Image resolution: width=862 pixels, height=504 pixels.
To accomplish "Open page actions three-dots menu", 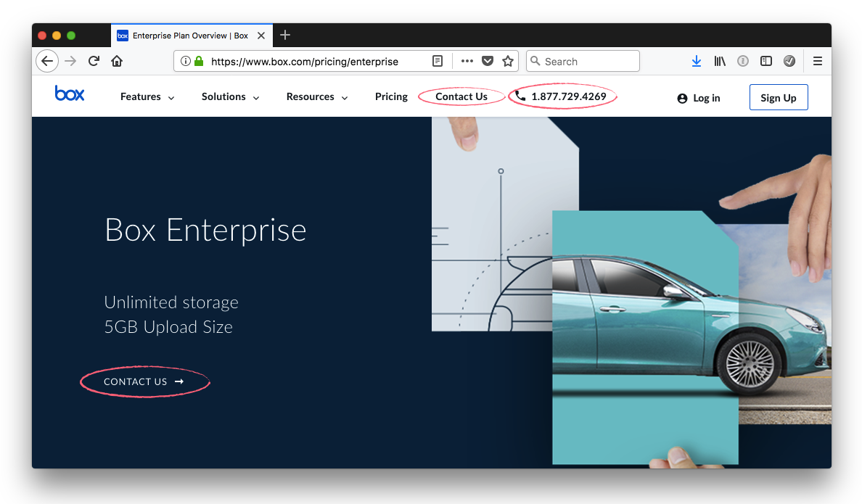I will 467,61.
